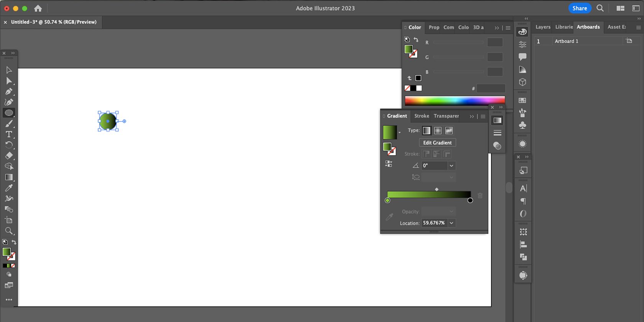This screenshot has height=322, width=644.
Task: Select the Pen tool
Action: click(x=9, y=92)
